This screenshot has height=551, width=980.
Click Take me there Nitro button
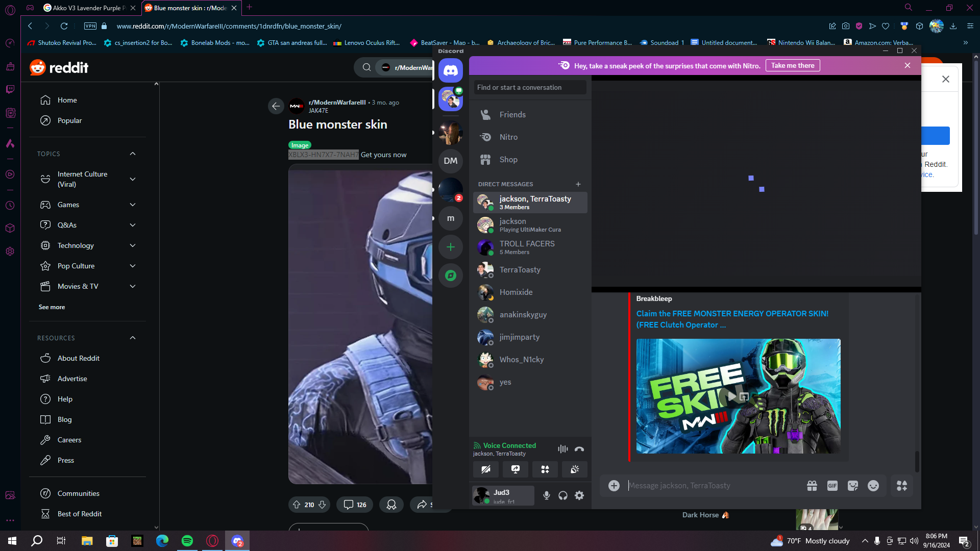(x=793, y=66)
